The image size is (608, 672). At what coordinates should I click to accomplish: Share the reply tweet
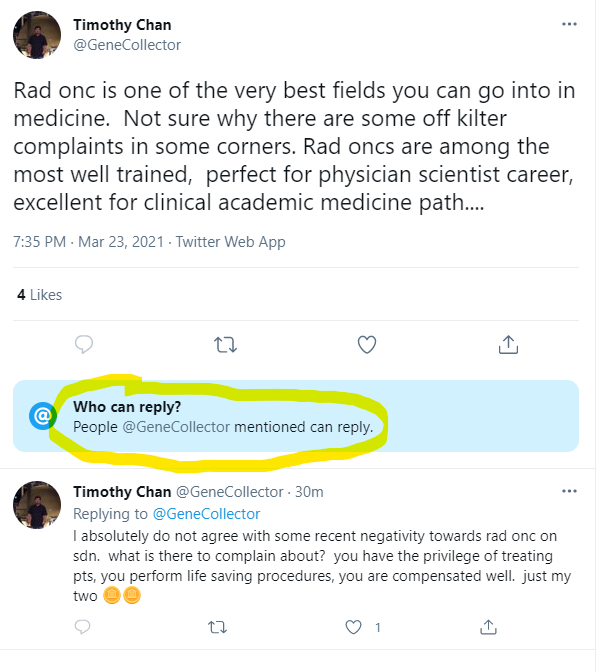(x=487, y=628)
